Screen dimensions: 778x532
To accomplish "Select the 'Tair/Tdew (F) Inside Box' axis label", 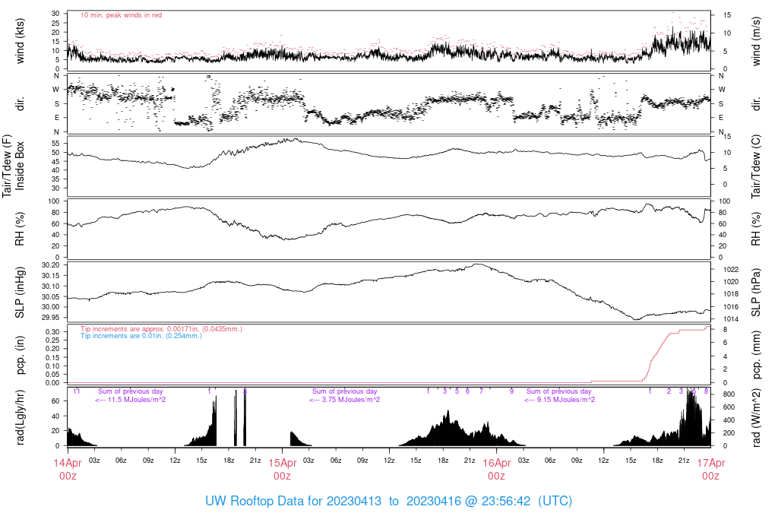I will (14, 166).
